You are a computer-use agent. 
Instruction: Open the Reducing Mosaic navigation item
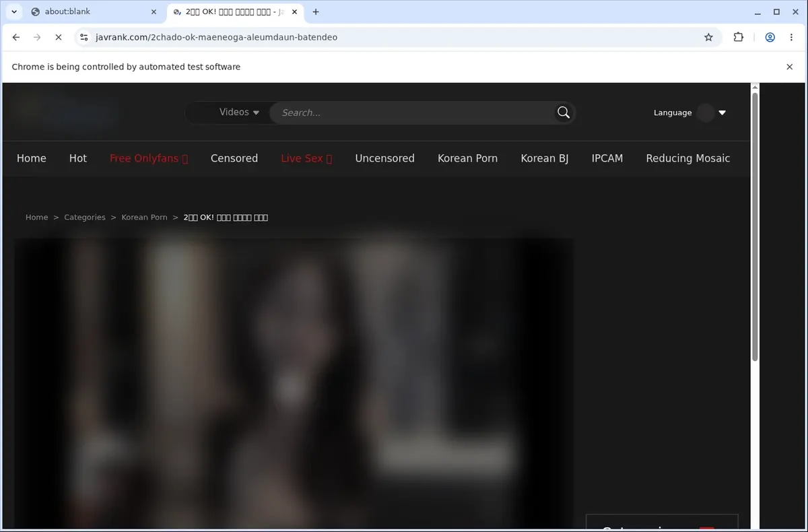pos(688,158)
